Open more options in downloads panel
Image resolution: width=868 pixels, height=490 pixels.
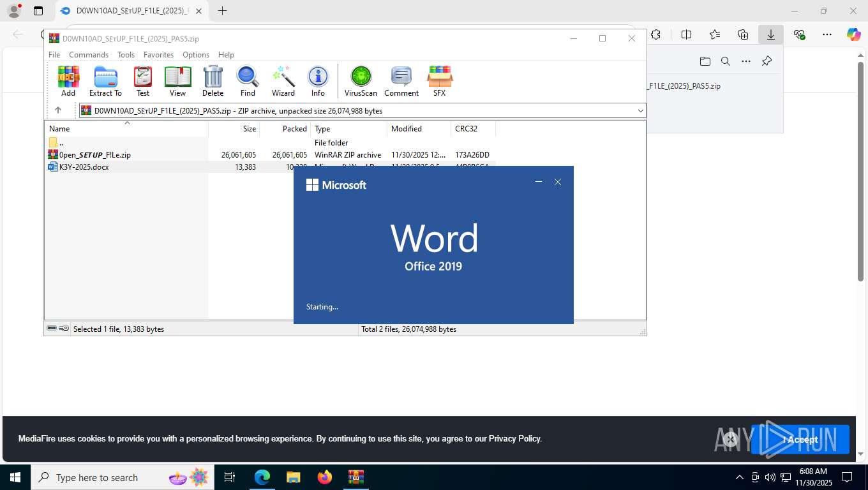pos(746,61)
